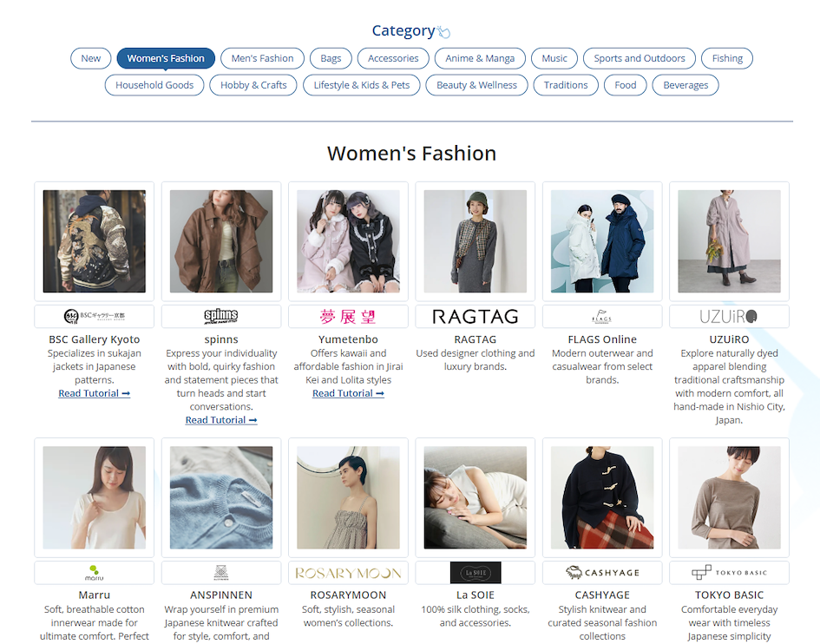
Task: Select Lifestyle & Kids & Pets category
Action: point(362,85)
